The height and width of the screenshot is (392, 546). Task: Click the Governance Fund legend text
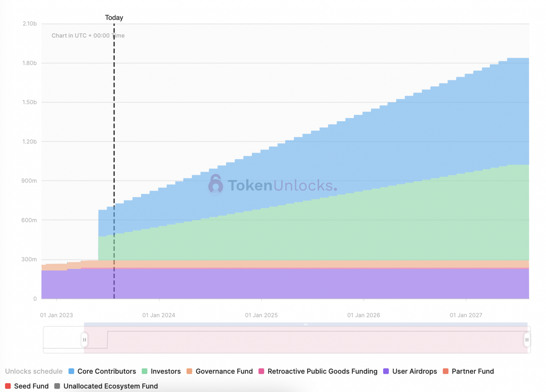point(224,371)
